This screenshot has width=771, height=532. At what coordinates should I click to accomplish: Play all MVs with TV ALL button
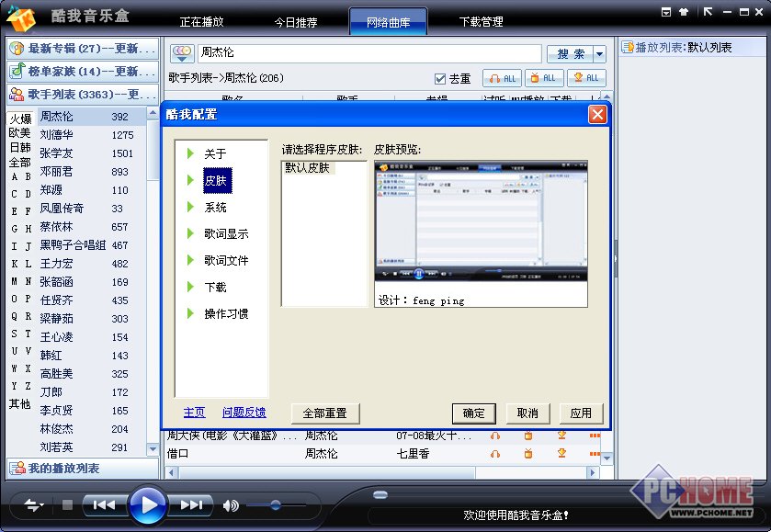[544, 78]
